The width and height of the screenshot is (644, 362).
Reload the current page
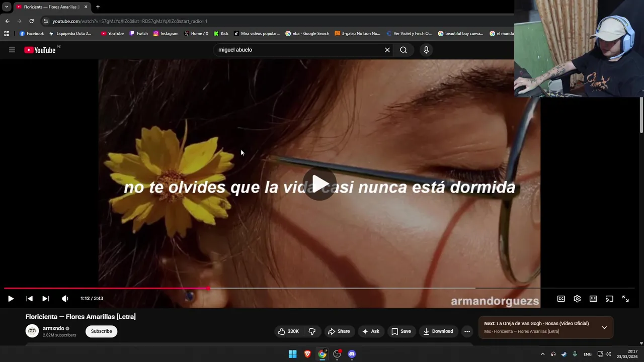[x=31, y=21]
